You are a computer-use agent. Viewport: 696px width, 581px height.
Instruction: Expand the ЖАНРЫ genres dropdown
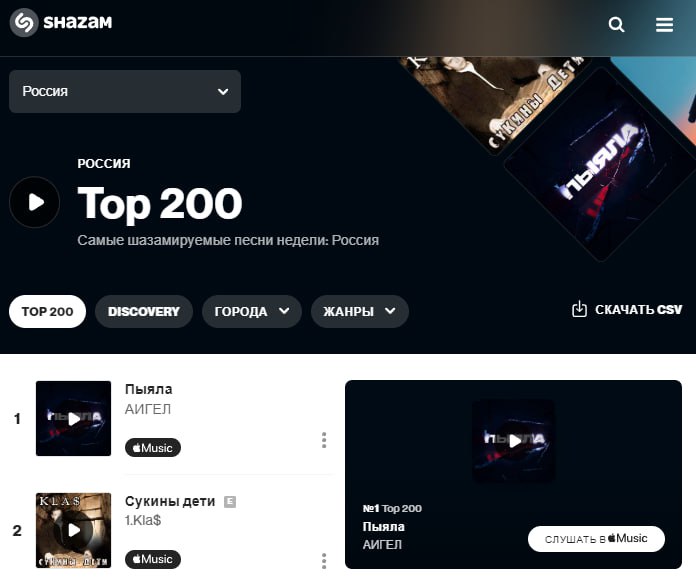[360, 312]
